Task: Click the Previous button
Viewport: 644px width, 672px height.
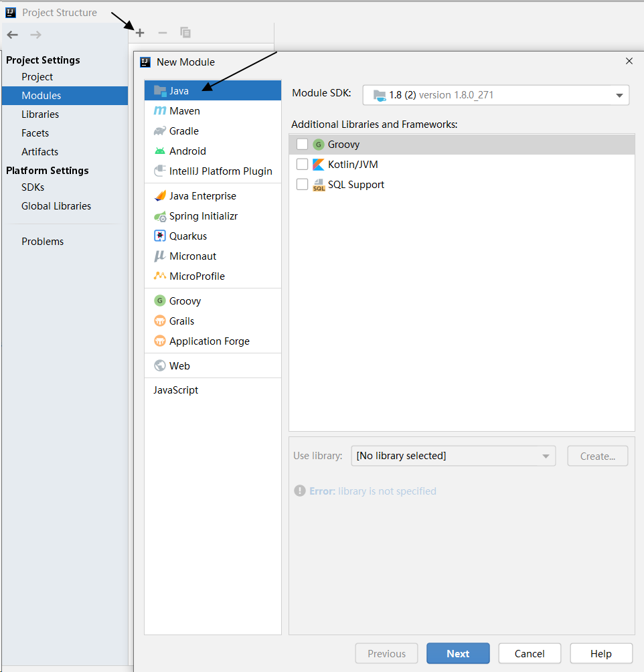Action: coord(386,653)
